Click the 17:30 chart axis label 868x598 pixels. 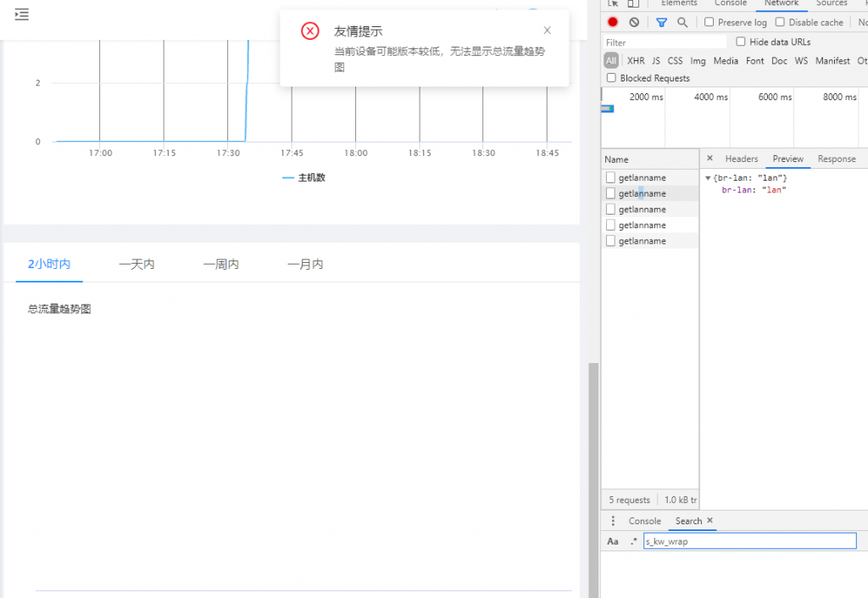point(228,154)
